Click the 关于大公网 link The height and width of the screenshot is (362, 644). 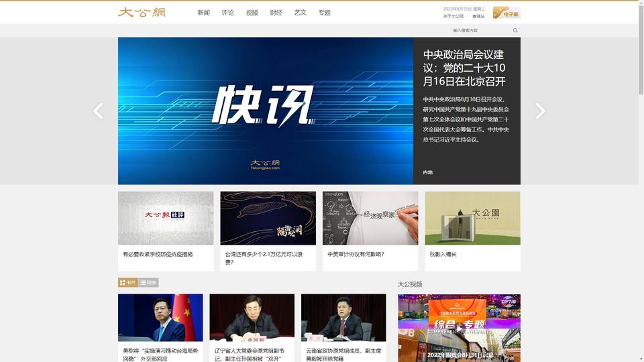(x=453, y=16)
